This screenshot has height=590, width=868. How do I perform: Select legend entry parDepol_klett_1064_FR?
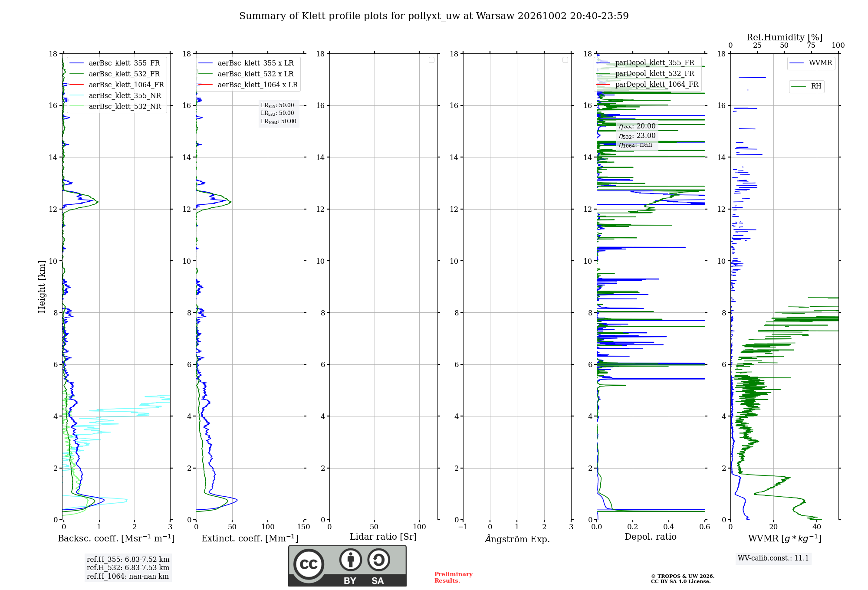[x=648, y=85]
